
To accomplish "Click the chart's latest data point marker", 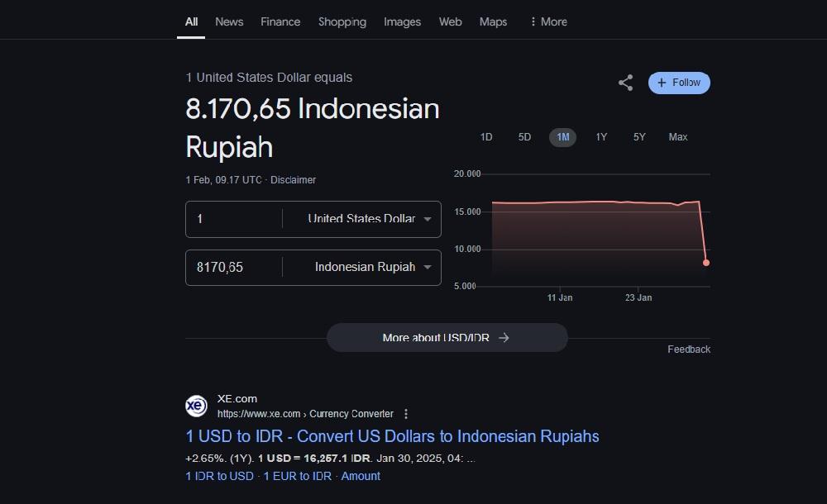I will click(706, 263).
